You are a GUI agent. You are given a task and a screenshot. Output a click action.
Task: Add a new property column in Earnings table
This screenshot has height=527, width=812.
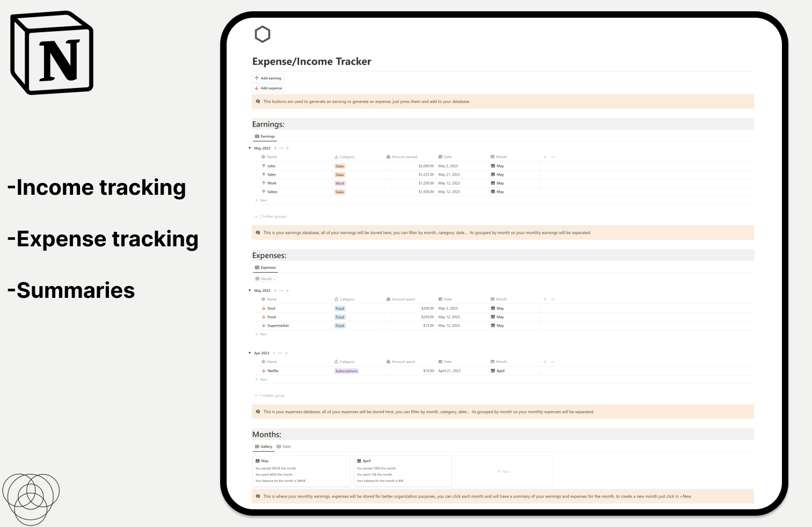click(x=545, y=157)
